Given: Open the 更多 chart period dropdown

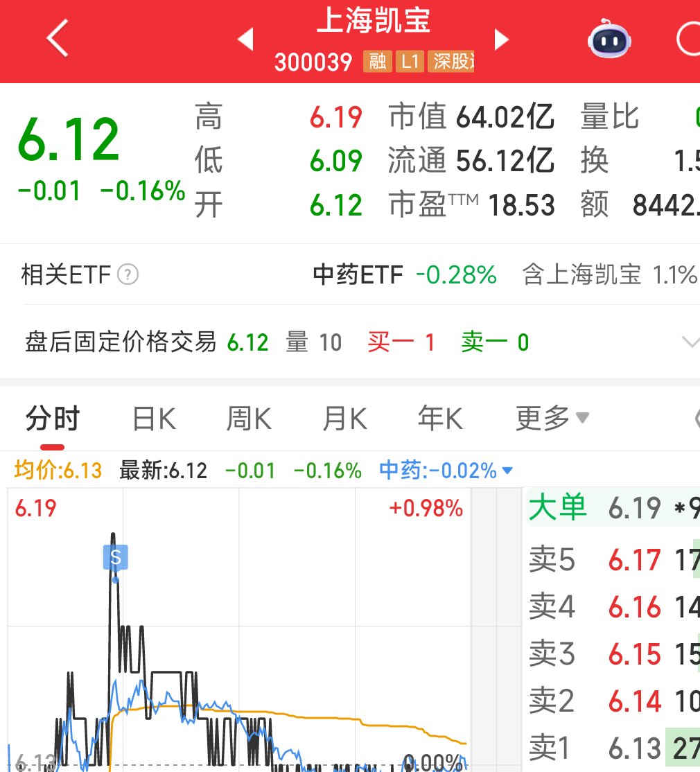Looking at the screenshot, I should (x=552, y=419).
